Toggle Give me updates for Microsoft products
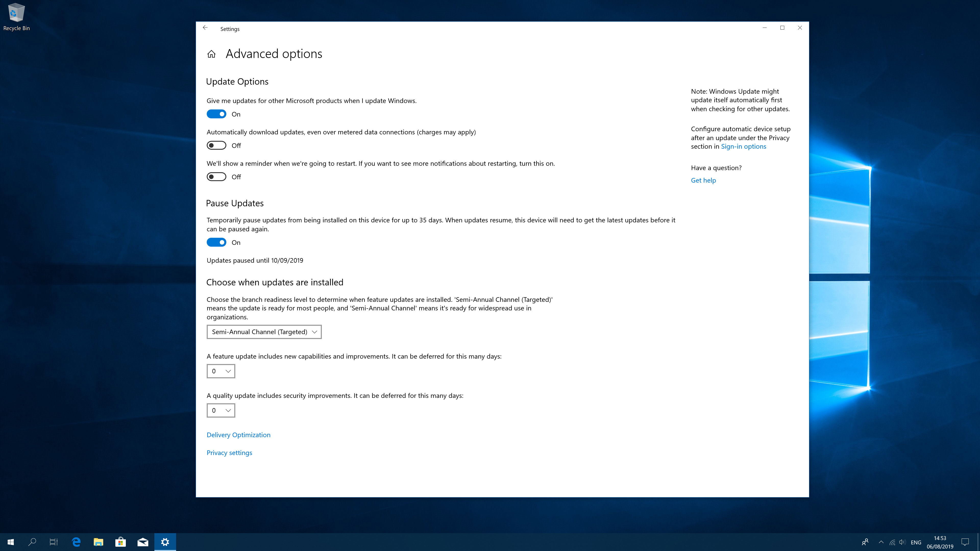980x551 pixels. click(x=216, y=114)
